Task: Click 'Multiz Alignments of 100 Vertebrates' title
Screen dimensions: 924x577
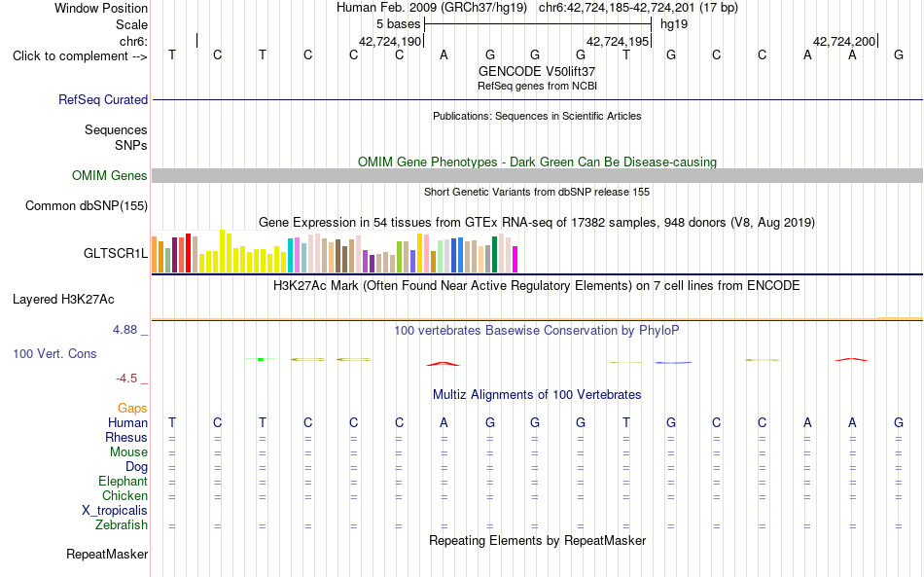Action: (x=537, y=395)
